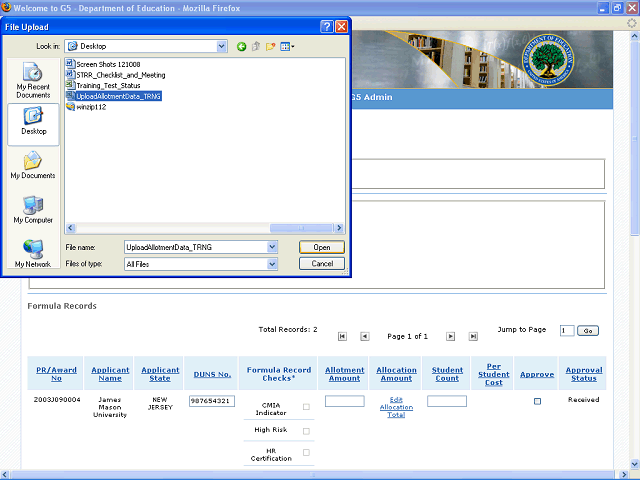Click the File Upload help question mark
The height and width of the screenshot is (480, 640).
[x=327, y=27]
